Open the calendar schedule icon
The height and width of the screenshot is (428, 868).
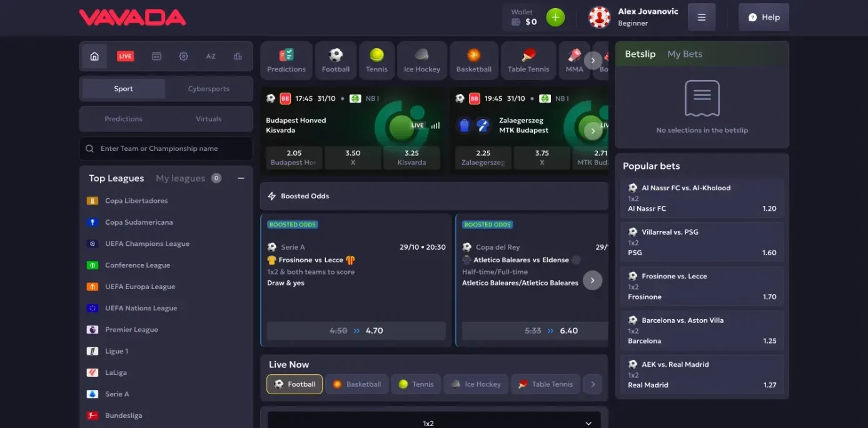tap(156, 56)
